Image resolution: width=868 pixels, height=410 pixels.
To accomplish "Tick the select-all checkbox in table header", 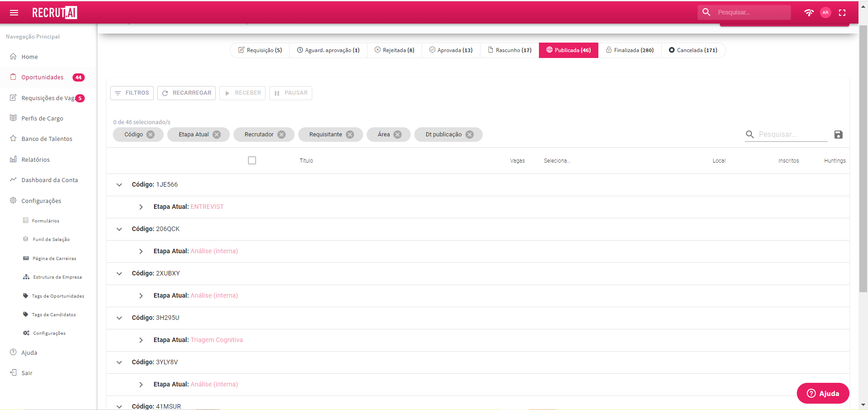I will pos(252,160).
